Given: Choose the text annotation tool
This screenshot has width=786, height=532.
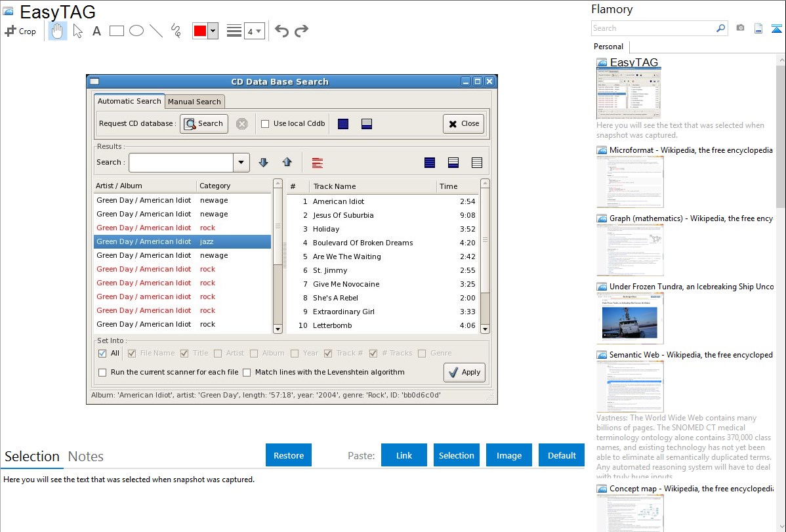Looking at the screenshot, I should point(96,31).
